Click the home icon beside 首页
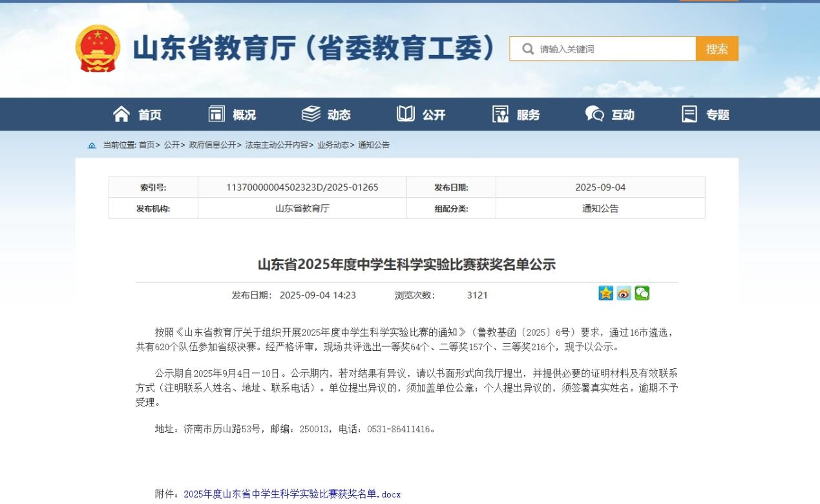 [121, 114]
